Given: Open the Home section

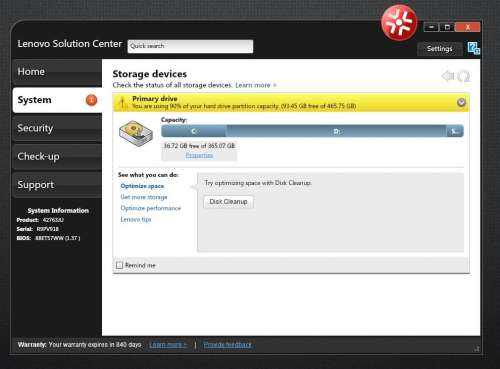Looking at the screenshot, I should click(57, 71).
